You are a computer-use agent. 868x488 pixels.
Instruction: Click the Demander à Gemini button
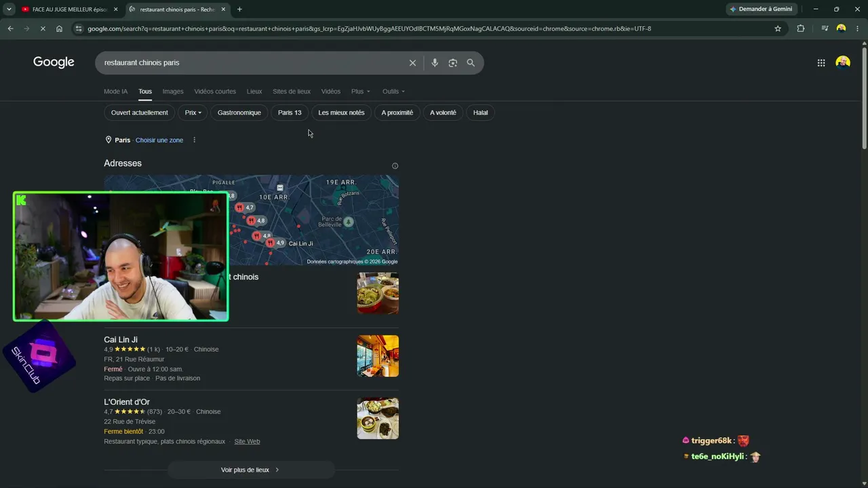click(x=762, y=9)
